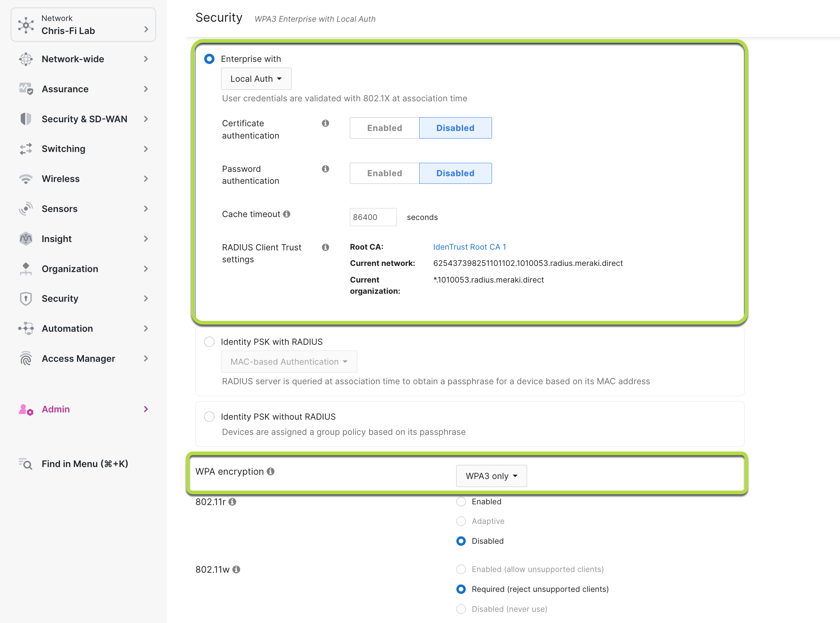
Task: Open the Organization menu item
Action: coord(70,269)
